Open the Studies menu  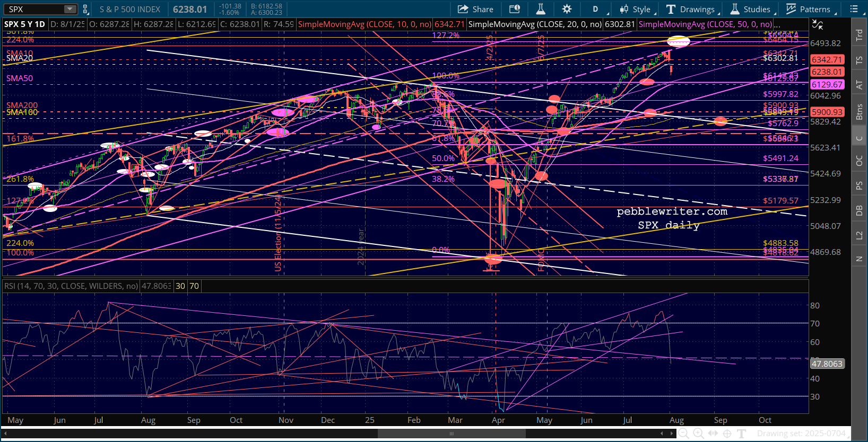click(750, 9)
